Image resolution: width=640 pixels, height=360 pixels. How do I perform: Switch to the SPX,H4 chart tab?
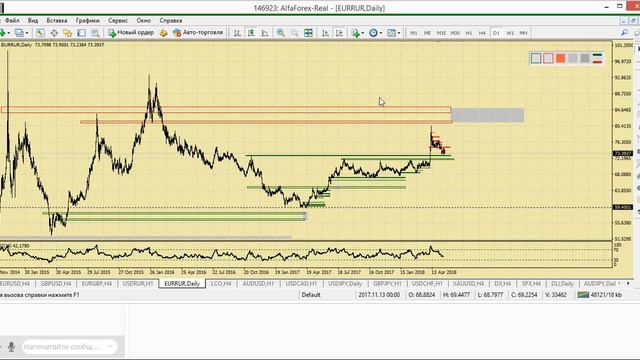pyautogui.click(x=531, y=283)
